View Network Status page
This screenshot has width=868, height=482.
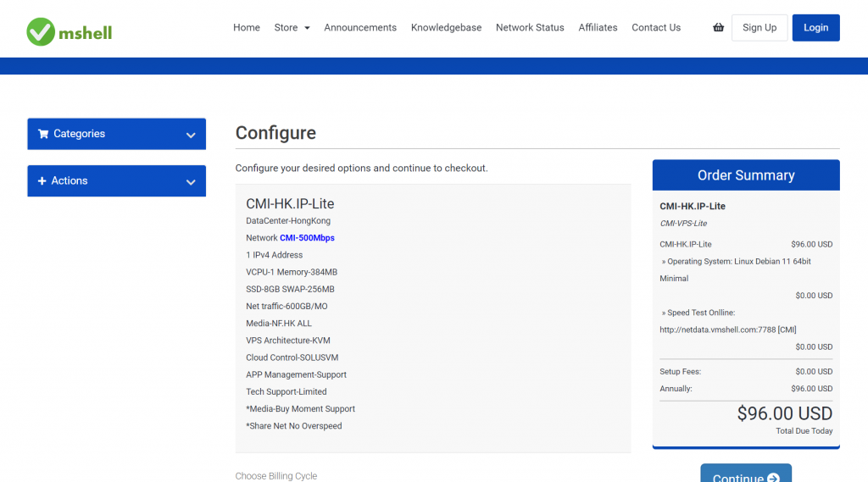coord(530,28)
